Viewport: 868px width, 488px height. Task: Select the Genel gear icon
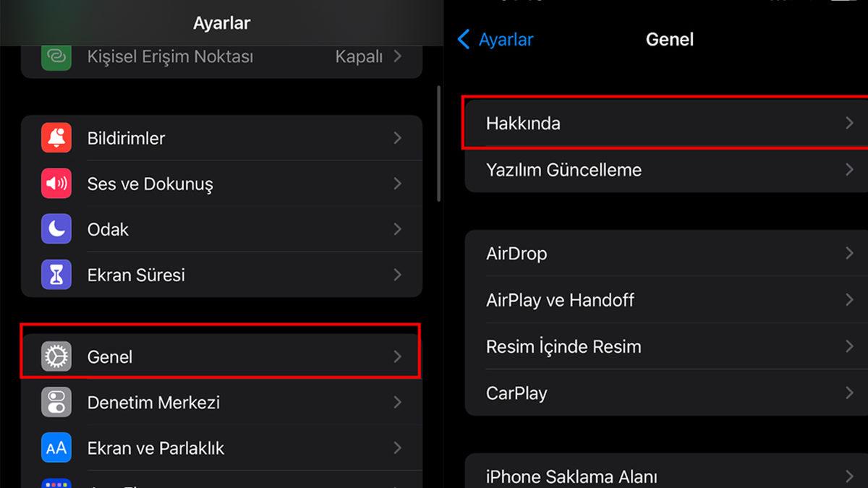(56, 356)
